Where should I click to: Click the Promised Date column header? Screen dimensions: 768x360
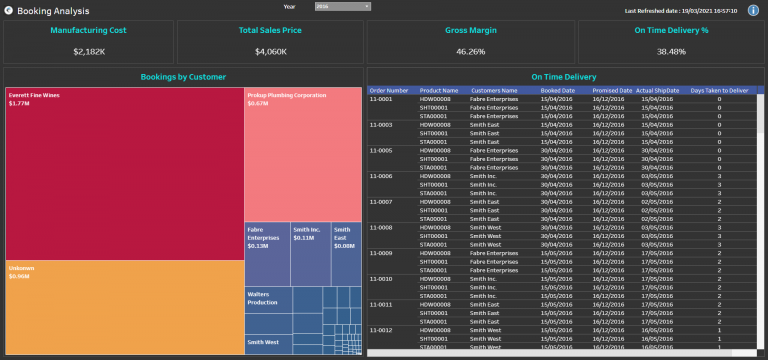(x=612, y=91)
